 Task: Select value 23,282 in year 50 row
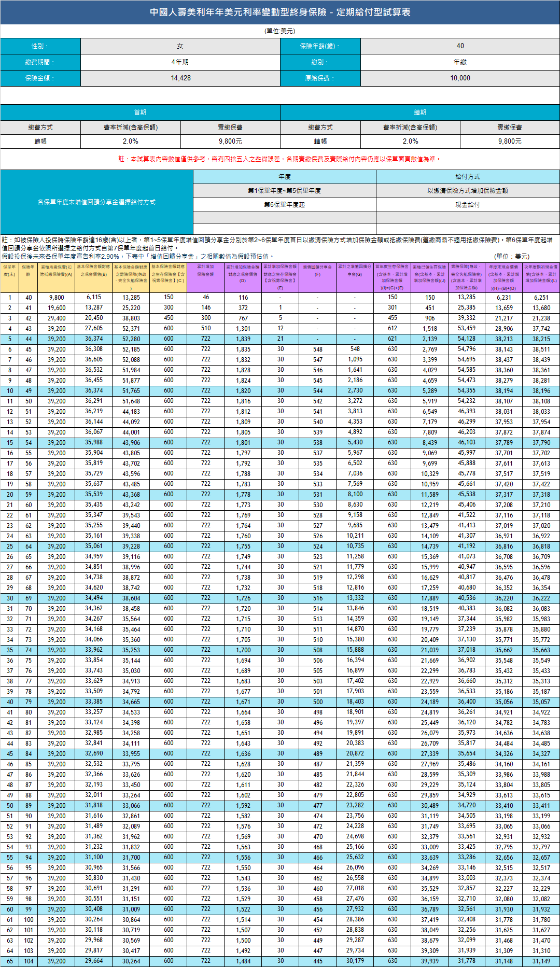tap(355, 806)
